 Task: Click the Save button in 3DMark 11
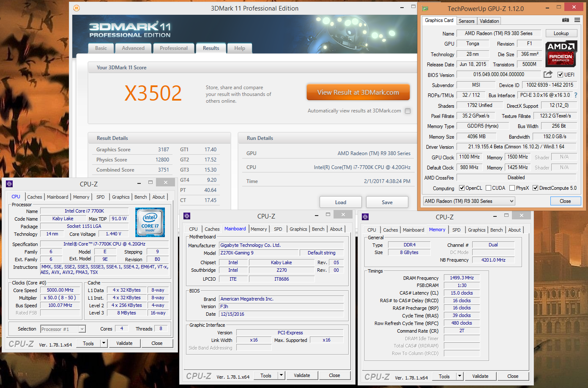pyautogui.click(x=387, y=202)
